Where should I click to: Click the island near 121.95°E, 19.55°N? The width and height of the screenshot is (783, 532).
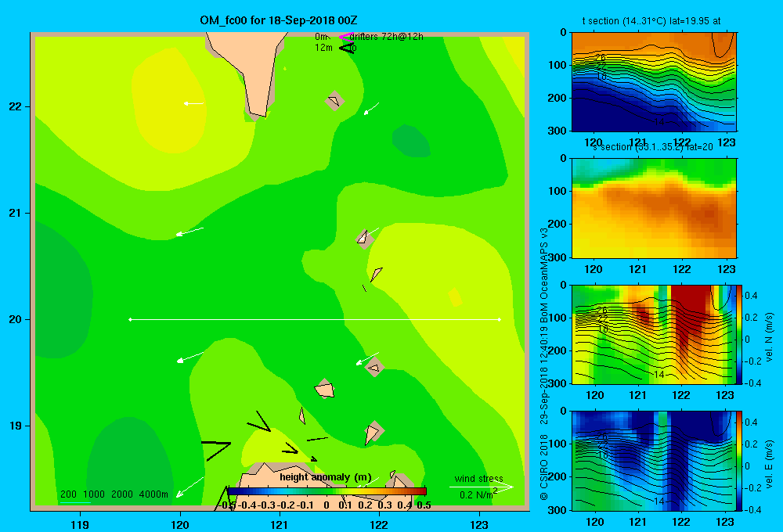[374, 367]
